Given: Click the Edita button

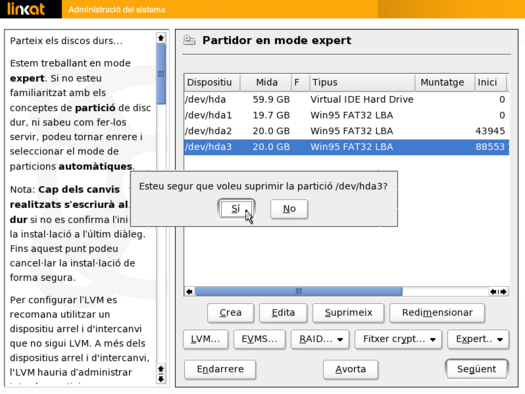Looking at the screenshot, I should pyautogui.click(x=283, y=313).
